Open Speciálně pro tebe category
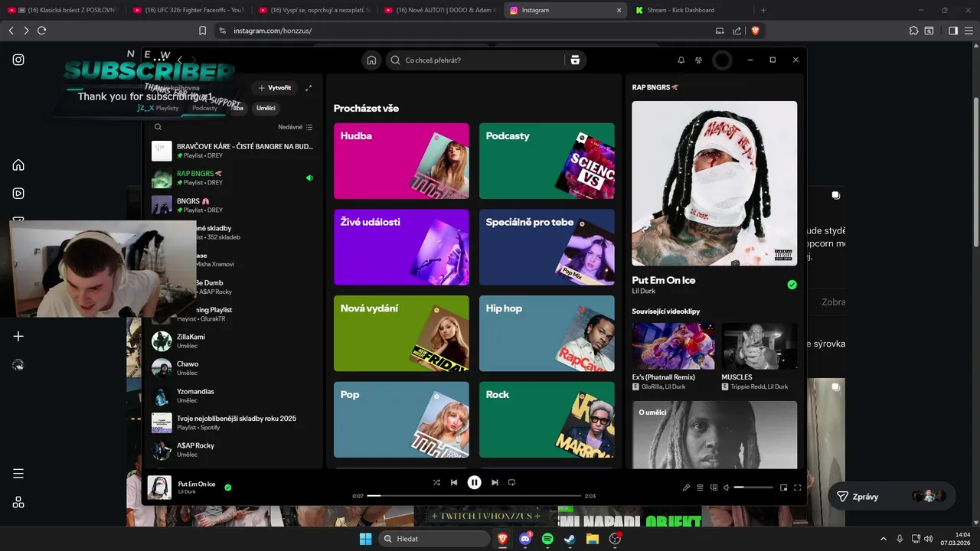This screenshot has height=551, width=980. point(547,247)
